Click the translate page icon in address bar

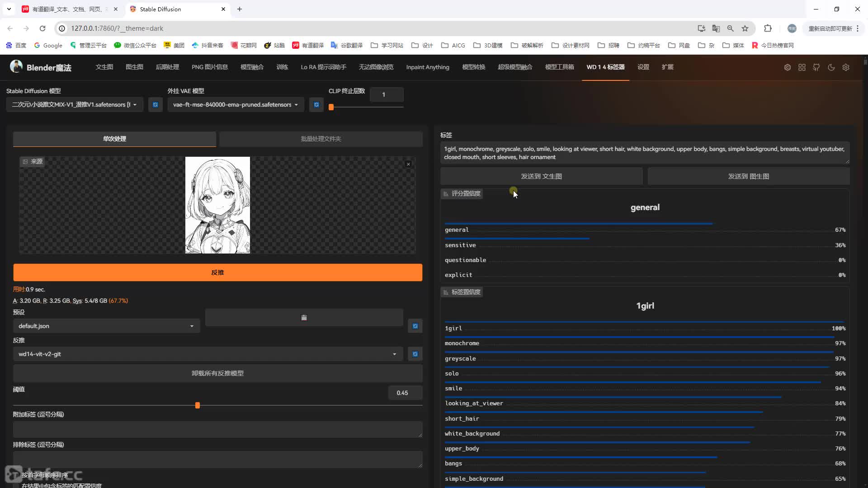pos(716,28)
